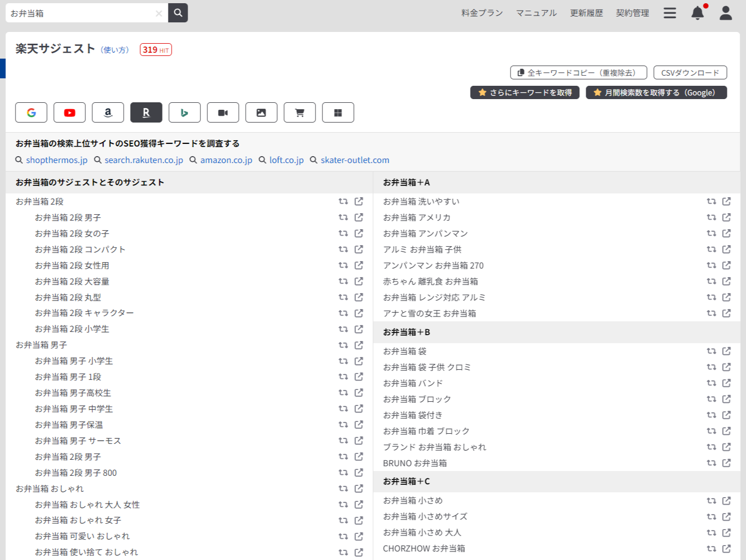Open external link for お弁当箱 袋

click(726, 351)
